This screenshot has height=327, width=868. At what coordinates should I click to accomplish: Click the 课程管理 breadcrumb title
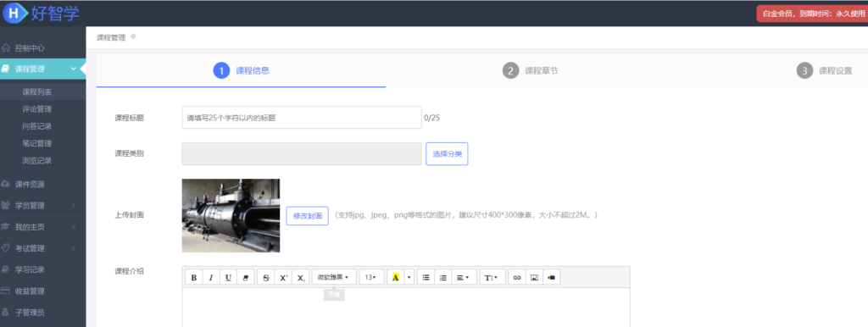tap(111, 37)
